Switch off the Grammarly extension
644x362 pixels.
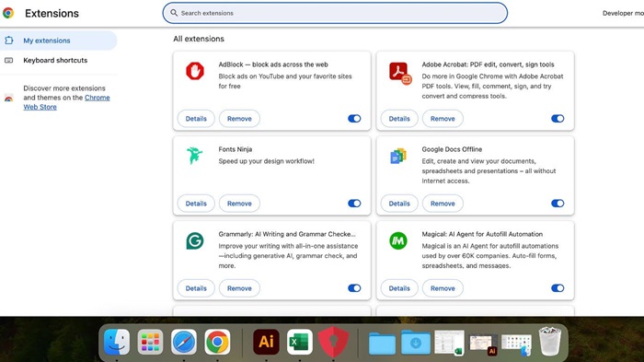pyautogui.click(x=354, y=288)
